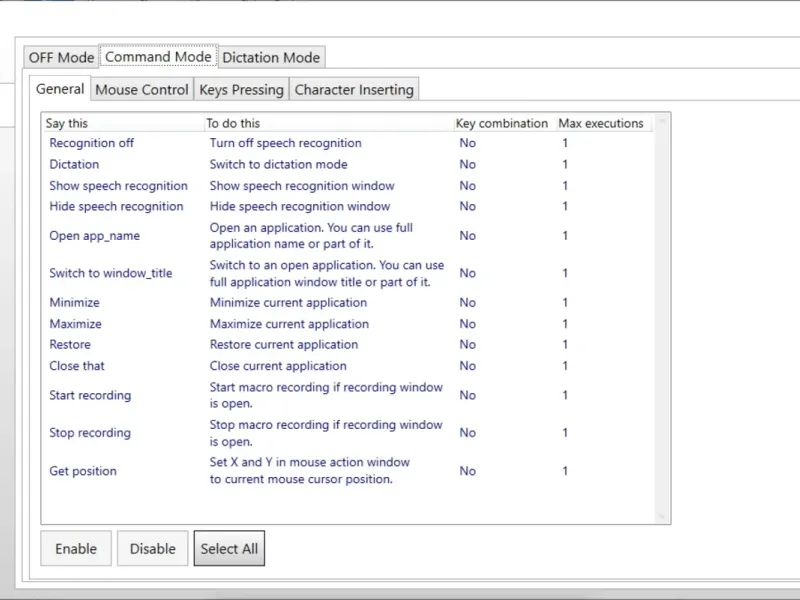800x600 pixels.
Task: Select the General sub-tab
Action: (x=60, y=88)
